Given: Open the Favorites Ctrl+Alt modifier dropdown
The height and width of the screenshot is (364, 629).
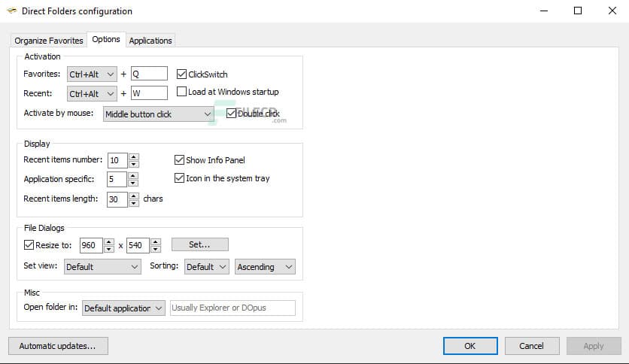Looking at the screenshot, I should [x=92, y=74].
